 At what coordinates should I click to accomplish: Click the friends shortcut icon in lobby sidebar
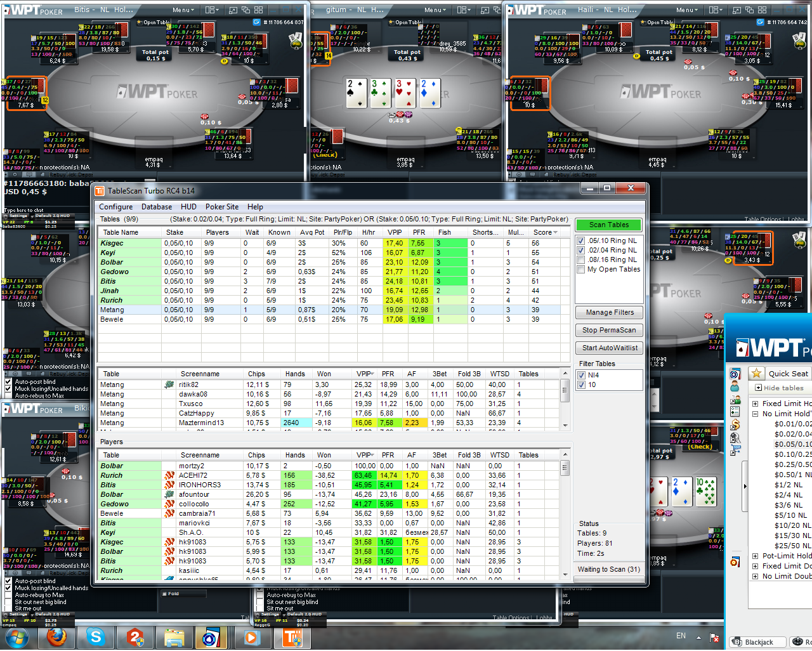pos(735,400)
